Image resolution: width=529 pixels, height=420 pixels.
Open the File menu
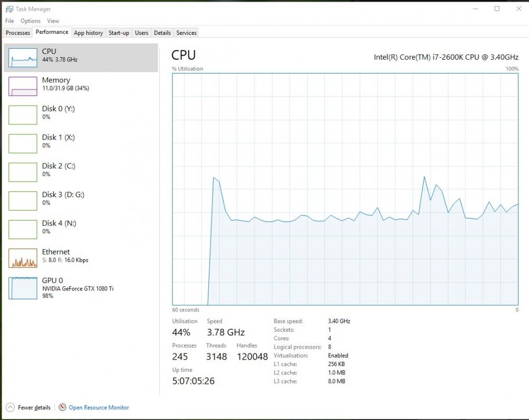[10, 21]
